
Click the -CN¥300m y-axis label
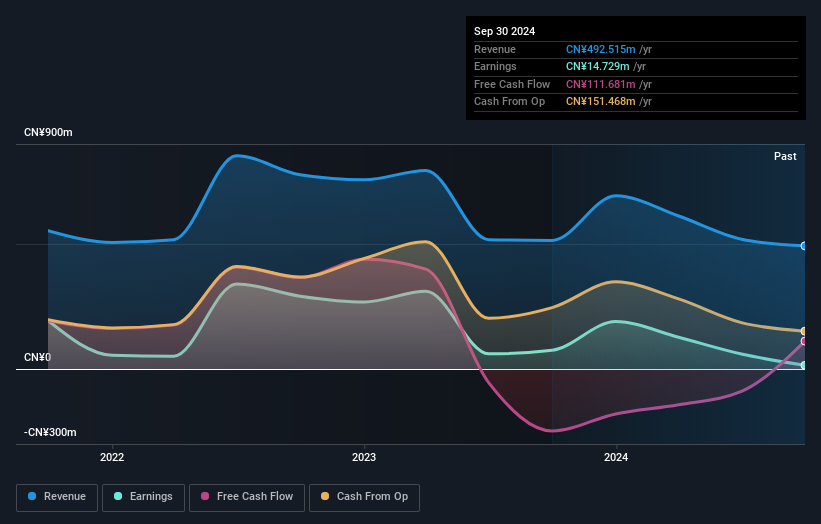tap(50, 432)
